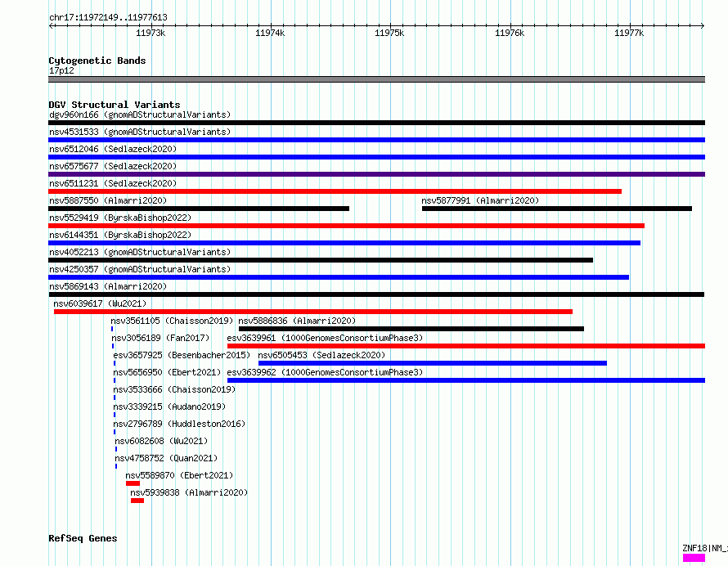Click the 11973k ruler position label
Viewport: 728px width, 566px height.
[x=151, y=33]
